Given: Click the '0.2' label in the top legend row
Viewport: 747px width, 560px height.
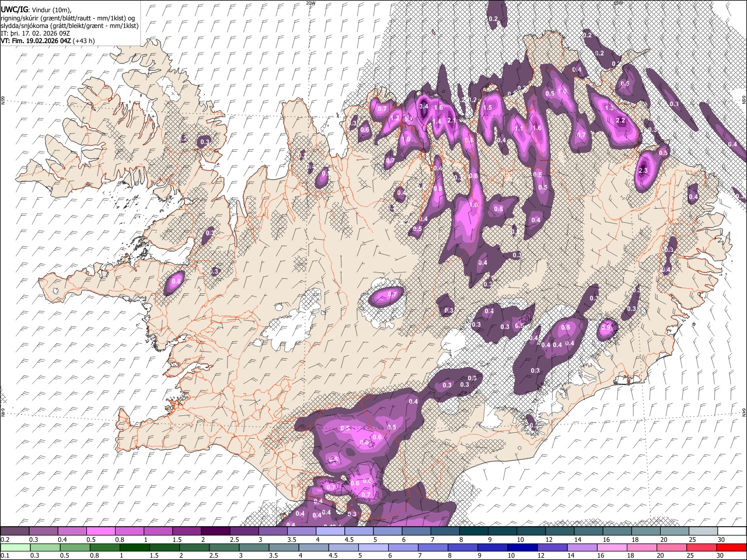Looking at the screenshot, I should coord(5,540).
